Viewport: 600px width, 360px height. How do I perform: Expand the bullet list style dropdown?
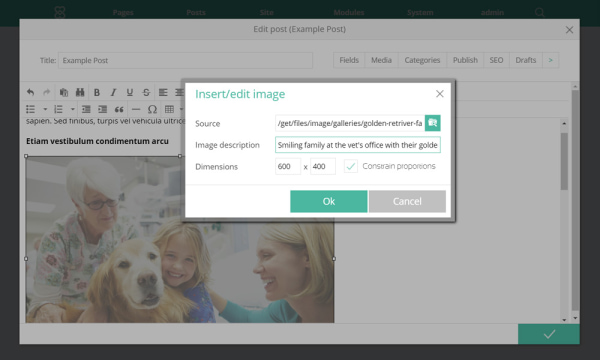pyautogui.click(x=45, y=109)
